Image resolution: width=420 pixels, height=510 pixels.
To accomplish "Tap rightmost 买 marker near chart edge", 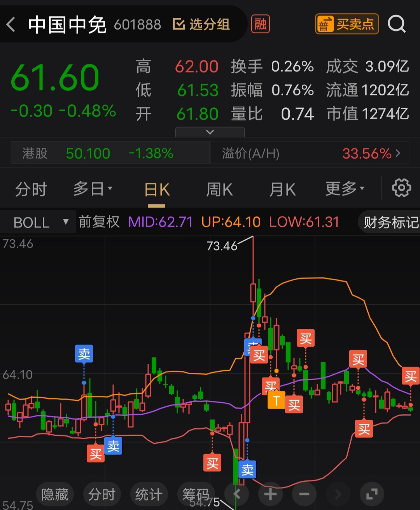I will 411,376.
